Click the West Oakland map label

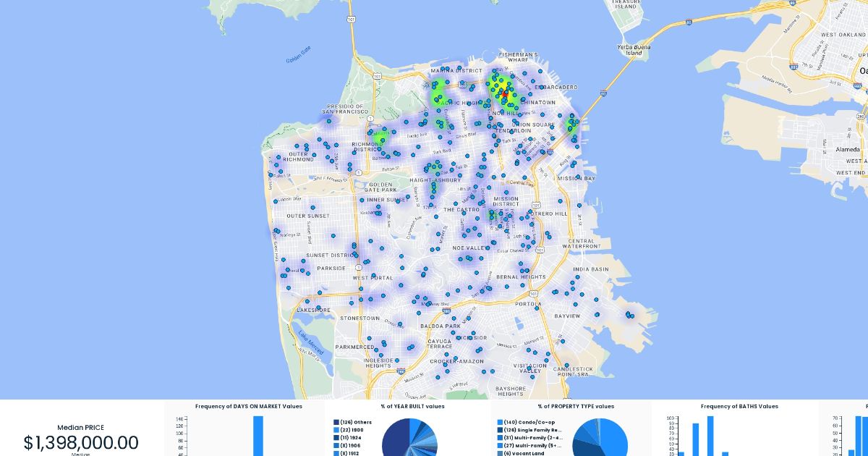point(843,35)
